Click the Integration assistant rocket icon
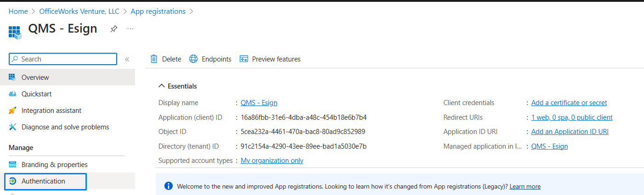The width and height of the screenshot is (644, 195). pos(12,111)
